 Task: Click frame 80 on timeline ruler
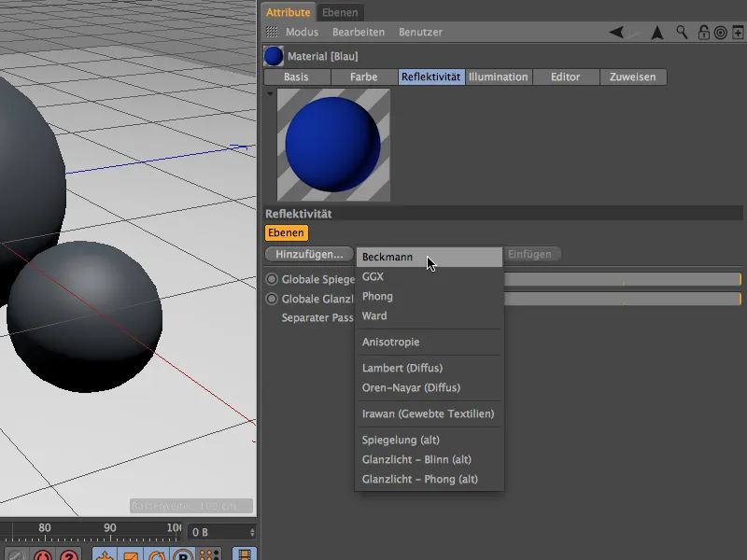[x=45, y=527]
